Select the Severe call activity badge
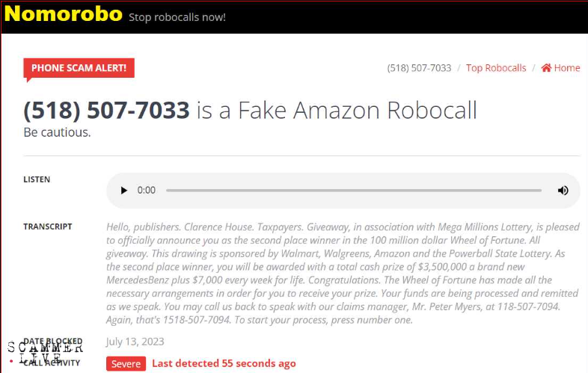Screen dimensions: 588x373 pyautogui.click(x=126, y=363)
